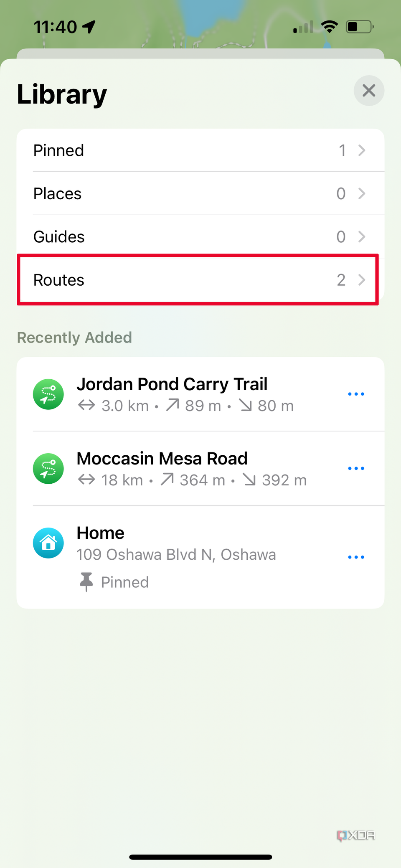Tap the Library heading
This screenshot has width=401, height=868.
[61, 94]
